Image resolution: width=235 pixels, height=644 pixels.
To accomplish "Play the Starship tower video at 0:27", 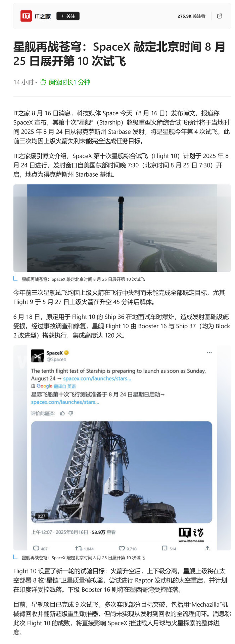I will tap(122, 472).
